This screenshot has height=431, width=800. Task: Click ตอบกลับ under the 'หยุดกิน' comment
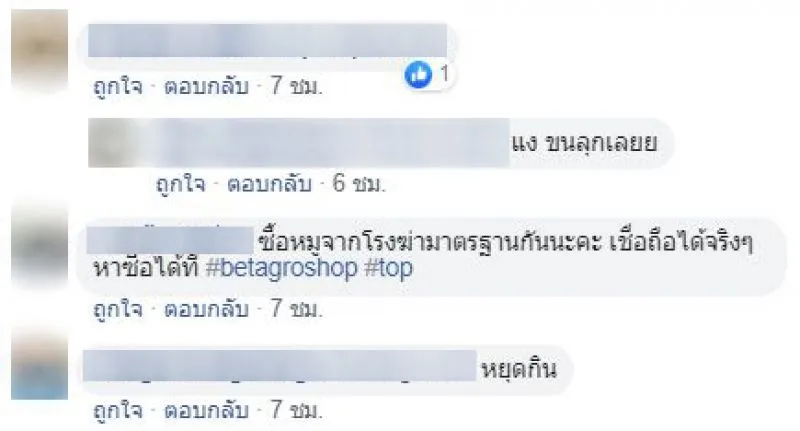206,410
